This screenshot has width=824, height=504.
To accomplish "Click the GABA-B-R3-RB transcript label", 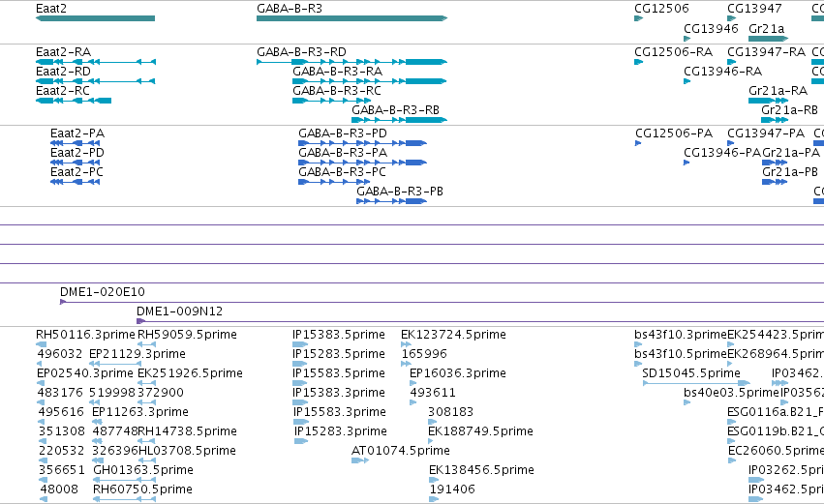I will pyautogui.click(x=395, y=110).
